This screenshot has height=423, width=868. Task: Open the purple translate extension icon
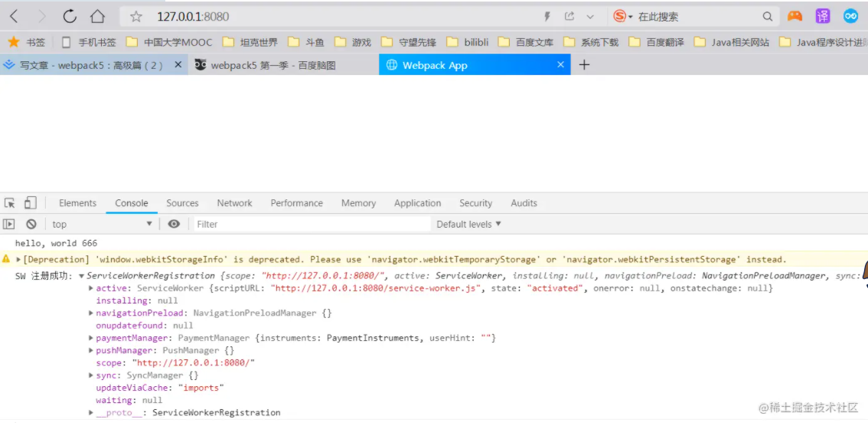point(823,17)
